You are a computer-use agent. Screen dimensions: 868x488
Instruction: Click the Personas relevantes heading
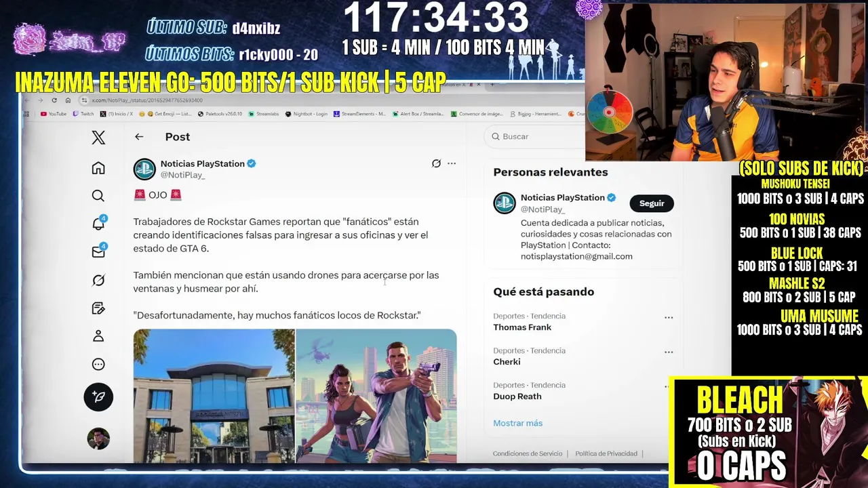point(551,172)
